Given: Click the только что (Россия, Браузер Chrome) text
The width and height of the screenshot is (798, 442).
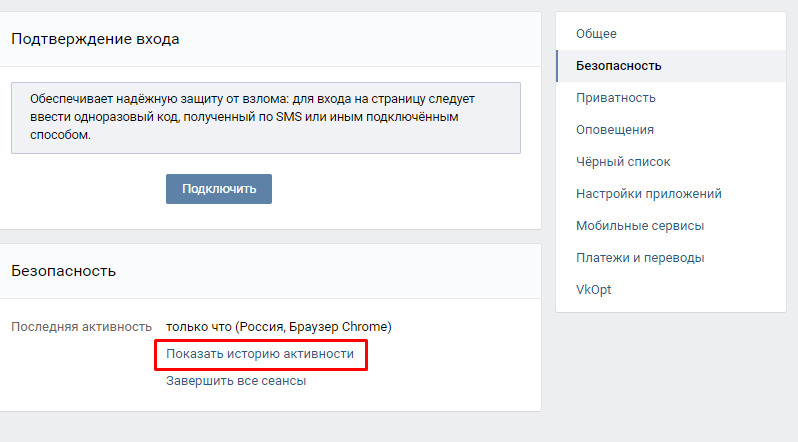Looking at the screenshot, I should pos(279,327).
